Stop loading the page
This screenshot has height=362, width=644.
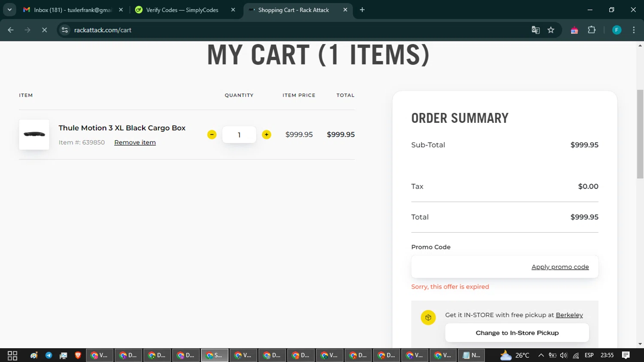tap(44, 30)
